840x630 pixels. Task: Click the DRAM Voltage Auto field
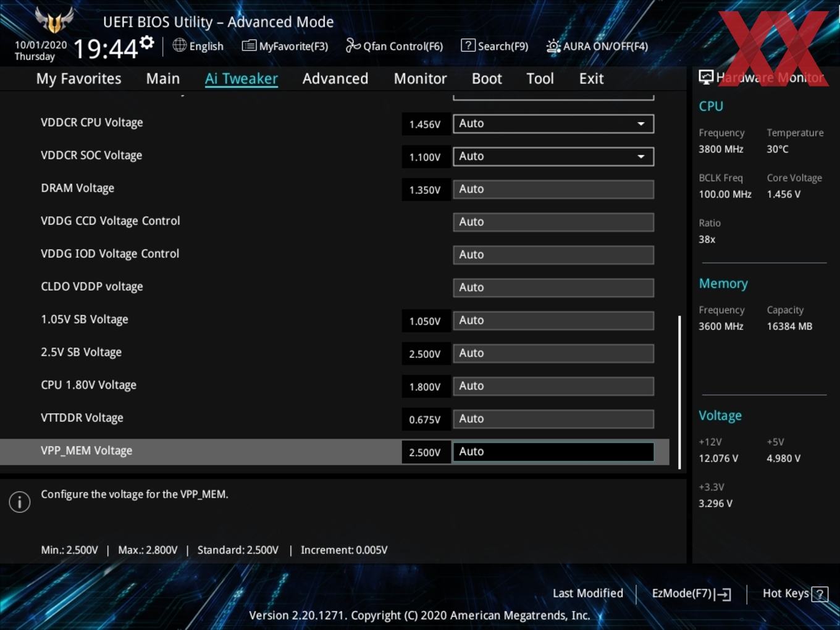(x=553, y=189)
